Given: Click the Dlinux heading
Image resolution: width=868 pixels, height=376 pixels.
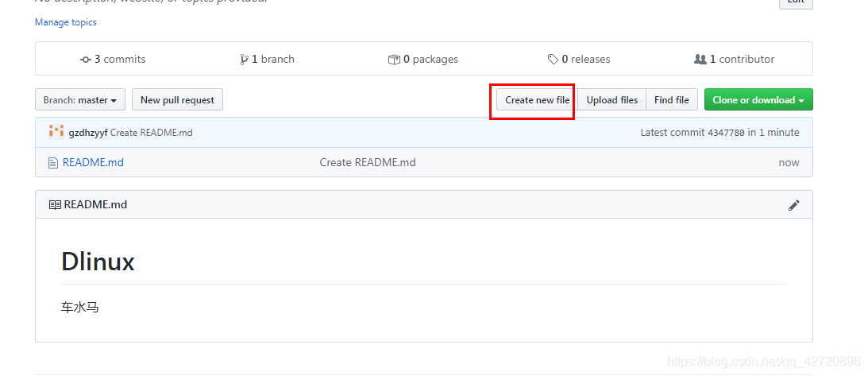Looking at the screenshot, I should coord(98,262).
